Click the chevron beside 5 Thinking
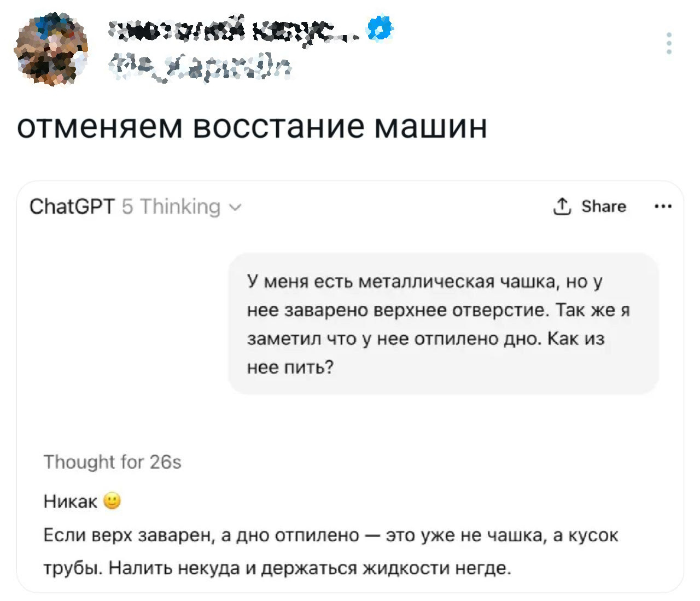The height and width of the screenshot is (601, 700). point(235,208)
